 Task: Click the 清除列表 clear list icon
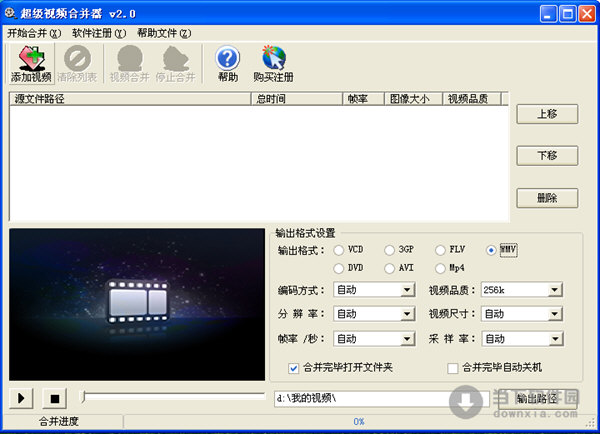point(77,64)
